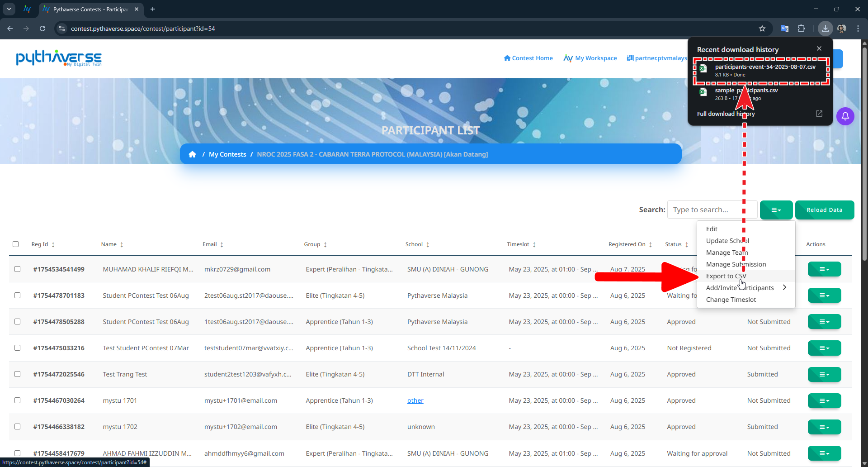Select the mystu 1701 row checkbox

pos(18,400)
